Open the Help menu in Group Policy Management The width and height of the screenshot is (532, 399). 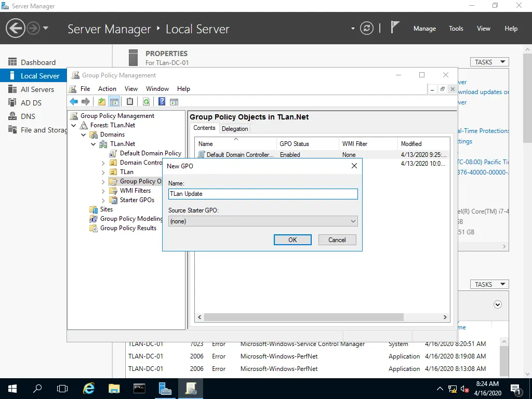183,88
